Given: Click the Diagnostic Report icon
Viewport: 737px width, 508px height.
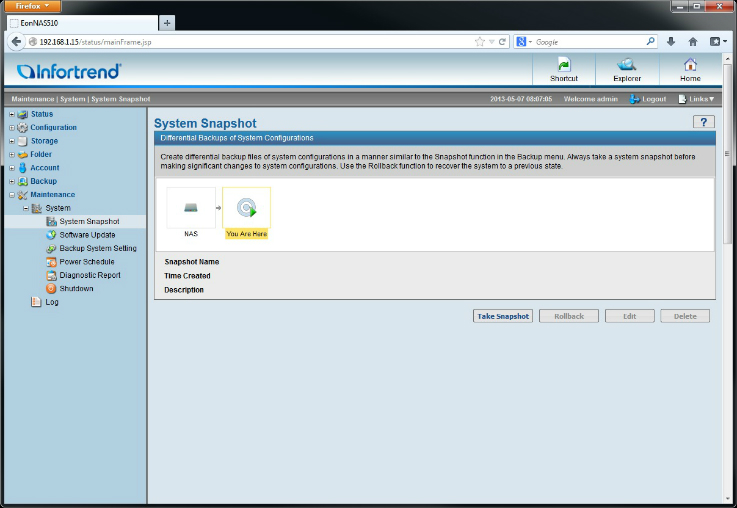Looking at the screenshot, I should coord(51,275).
